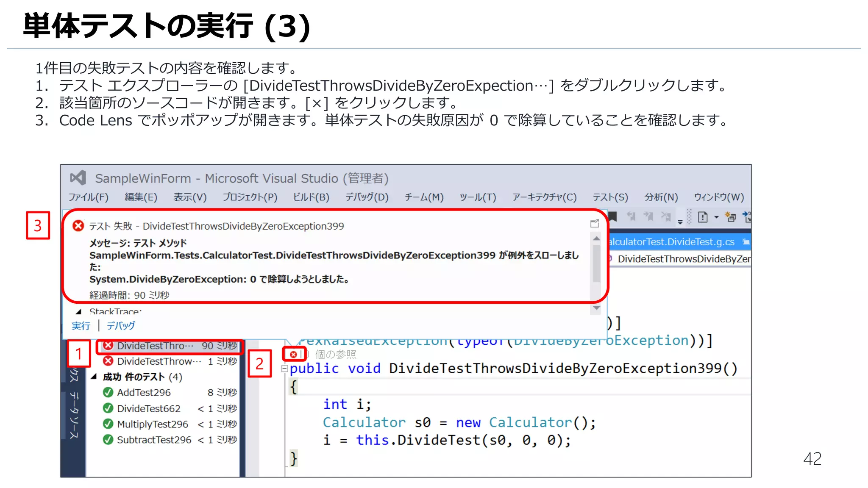Click green check icon for SubtractTest296
This screenshot has height=488, width=868.
pos(108,439)
